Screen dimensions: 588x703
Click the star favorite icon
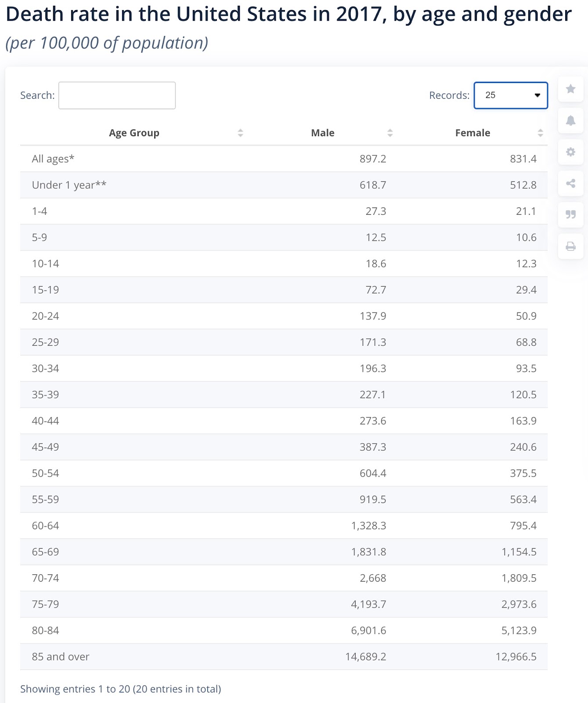tap(570, 89)
